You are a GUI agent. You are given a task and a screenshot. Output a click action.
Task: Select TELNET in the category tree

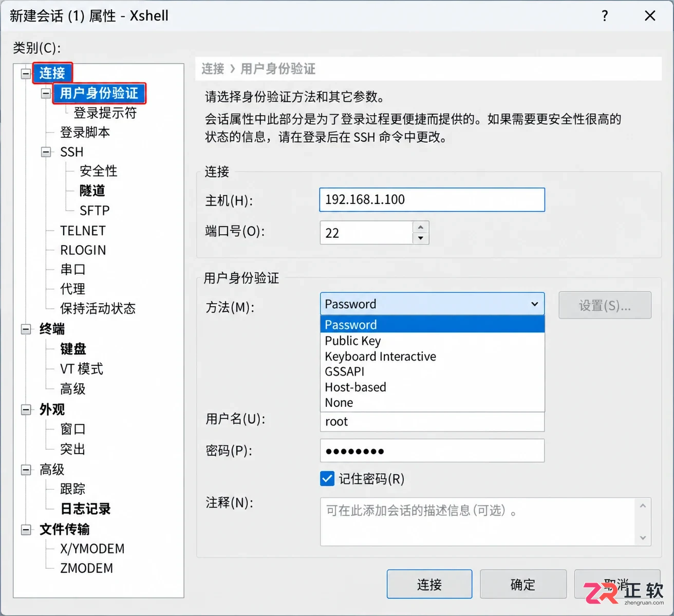point(83,231)
